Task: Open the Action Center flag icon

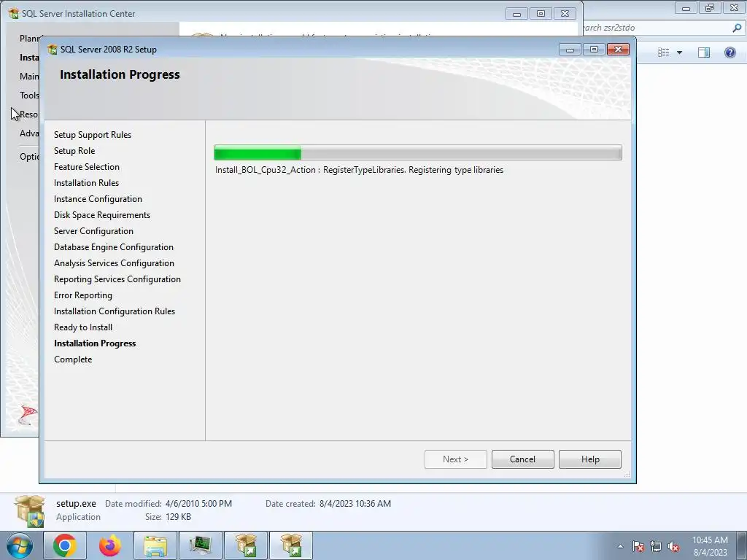Action: (638, 546)
